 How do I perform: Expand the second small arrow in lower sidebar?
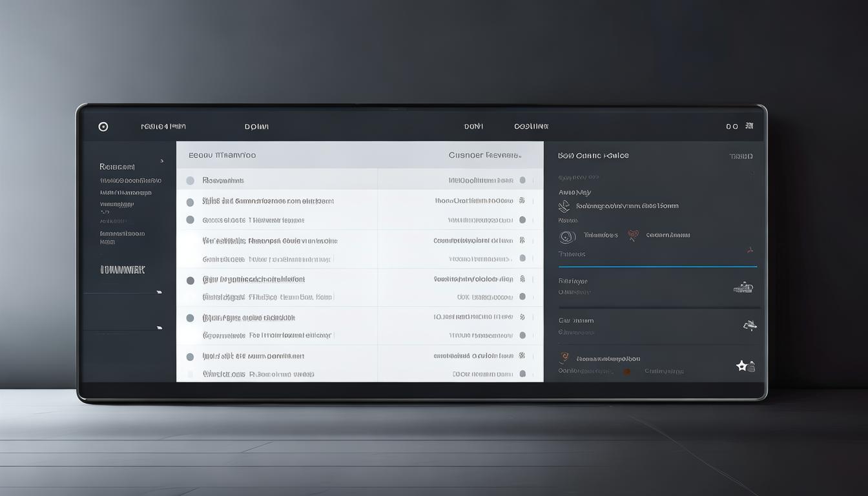click(159, 328)
